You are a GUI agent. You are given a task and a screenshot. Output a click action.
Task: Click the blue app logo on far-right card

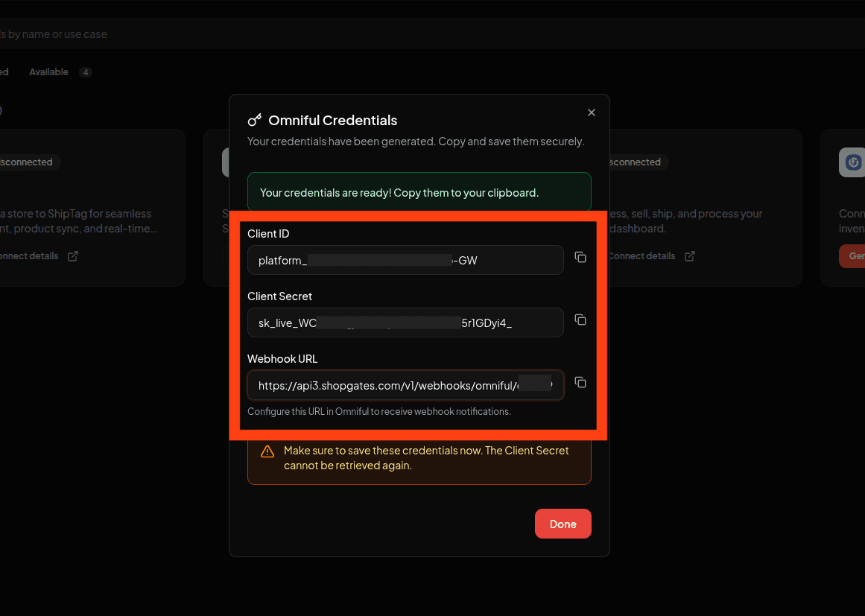click(853, 162)
